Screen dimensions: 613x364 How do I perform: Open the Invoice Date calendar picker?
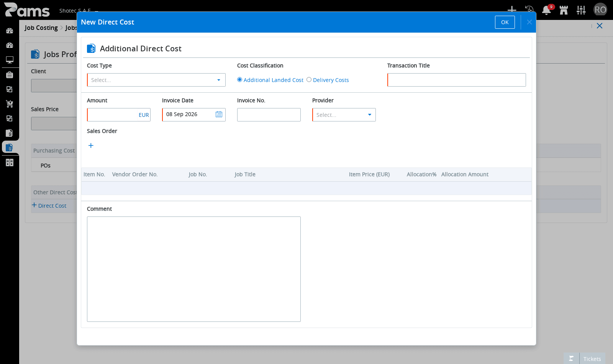(x=219, y=115)
